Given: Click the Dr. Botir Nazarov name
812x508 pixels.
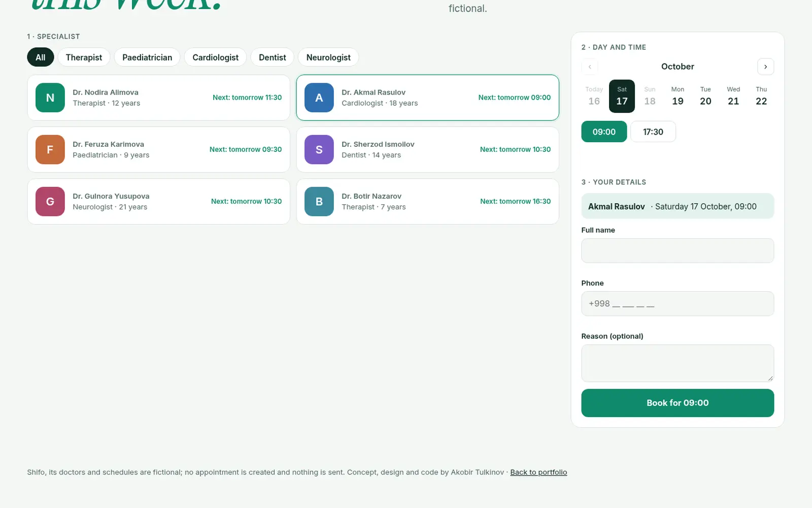Looking at the screenshot, I should pyautogui.click(x=371, y=196).
